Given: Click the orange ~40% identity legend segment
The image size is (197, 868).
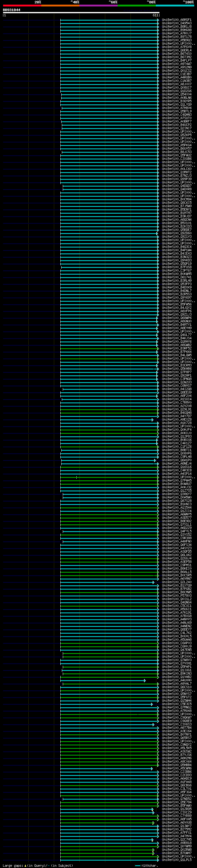Looking at the screenshot, I should click(60, 6).
